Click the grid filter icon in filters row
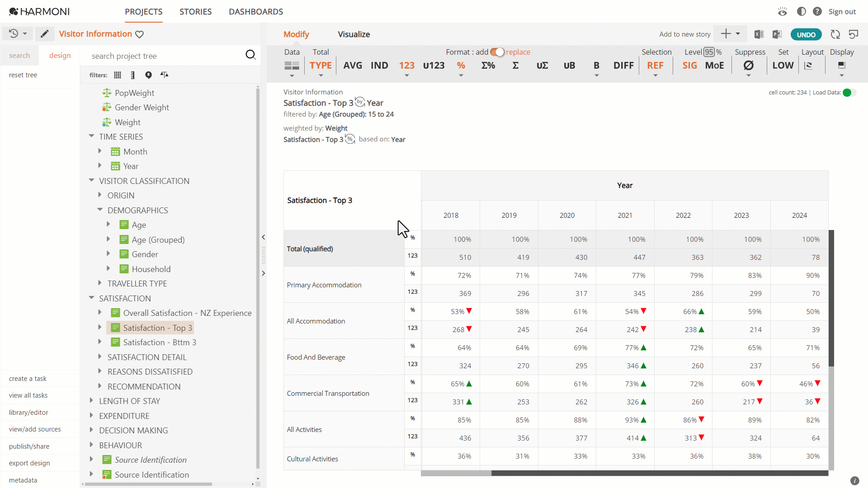The width and height of the screenshot is (868, 488). pyautogui.click(x=118, y=75)
